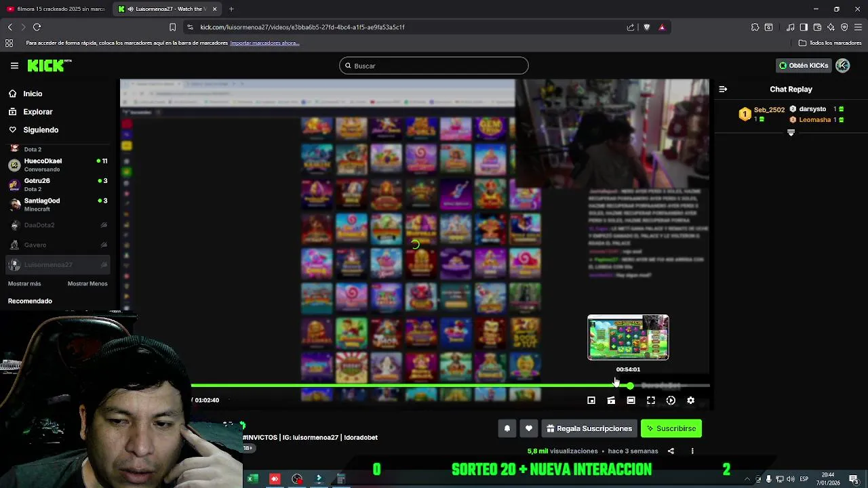Expand the chat leaderboard chevron
The height and width of the screenshot is (488, 868).
pyautogui.click(x=791, y=133)
